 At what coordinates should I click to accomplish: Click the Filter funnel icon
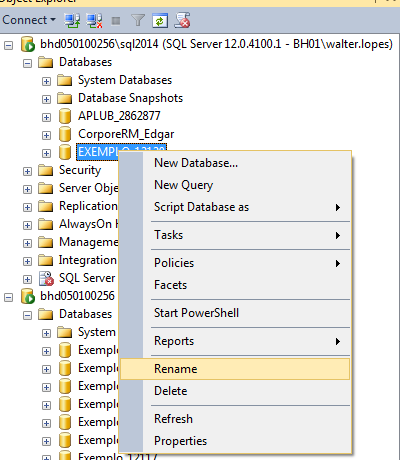click(138, 20)
